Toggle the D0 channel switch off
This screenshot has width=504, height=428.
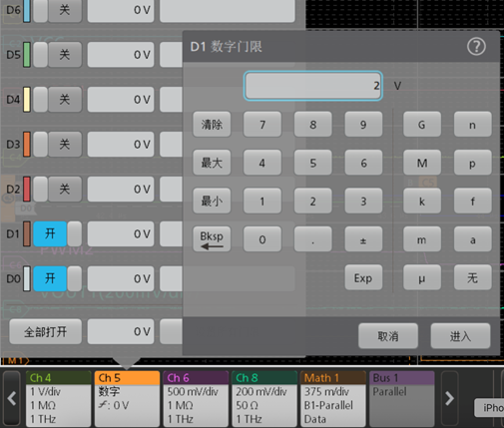[58, 278]
